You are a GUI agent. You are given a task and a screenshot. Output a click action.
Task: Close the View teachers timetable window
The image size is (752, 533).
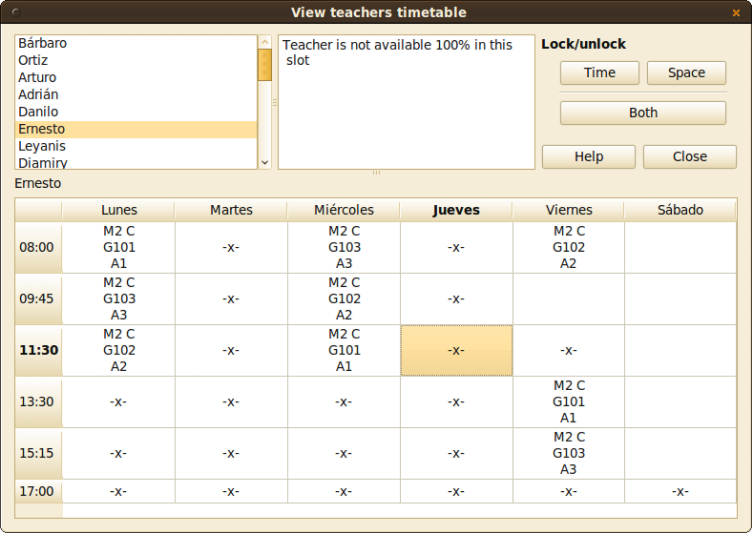pos(737,12)
